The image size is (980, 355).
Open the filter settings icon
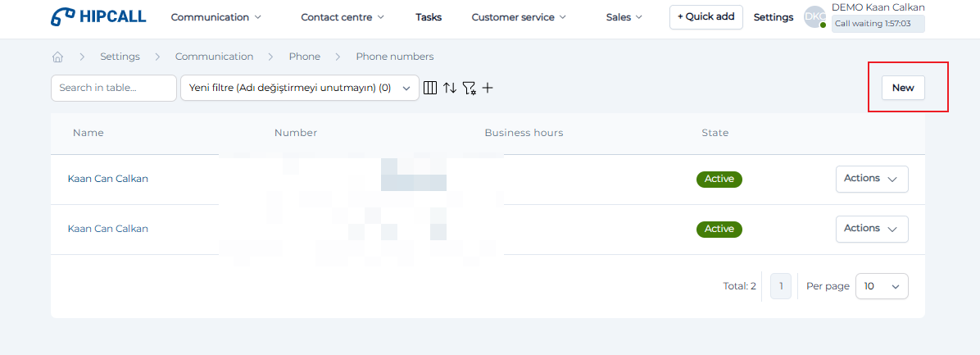point(469,88)
